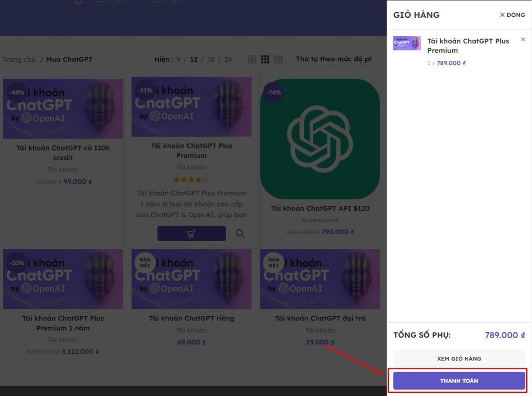Open ChatGPT Plus Premium 1 năm product image
This screenshot has height=396, width=532.
click(63, 279)
